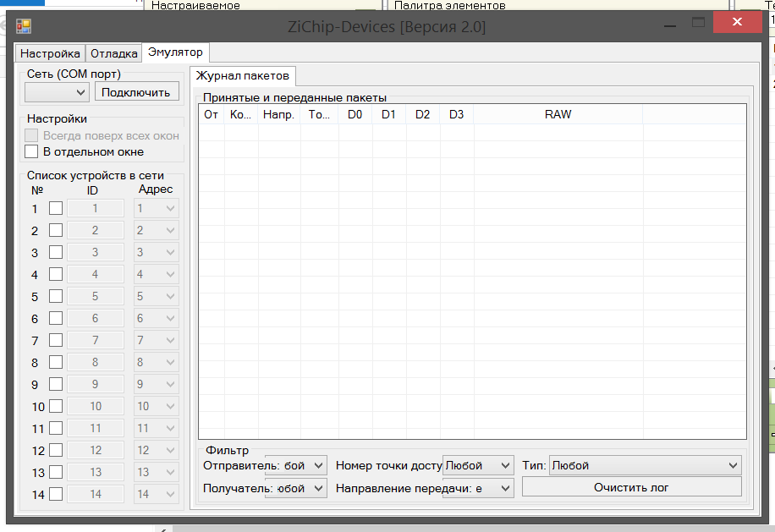The width and height of the screenshot is (775, 532).
Task: Select the Журнал пакетов tab
Action: [243, 76]
